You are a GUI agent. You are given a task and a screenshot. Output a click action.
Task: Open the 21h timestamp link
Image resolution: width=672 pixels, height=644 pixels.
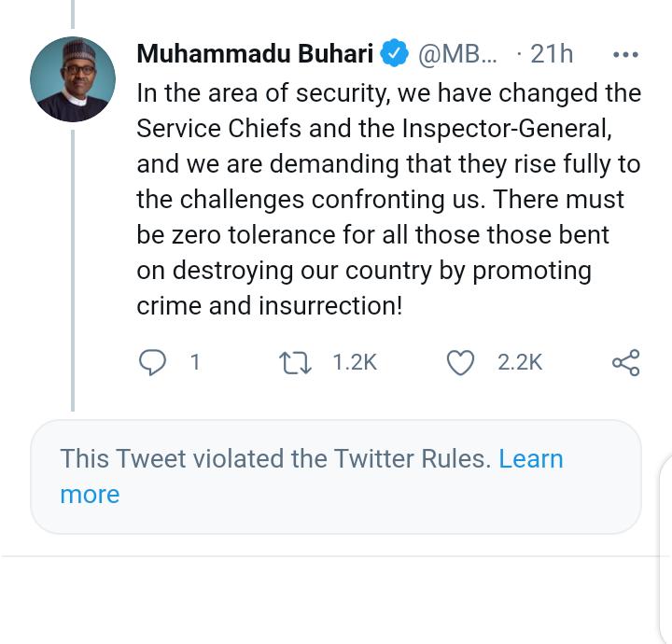pos(551,54)
